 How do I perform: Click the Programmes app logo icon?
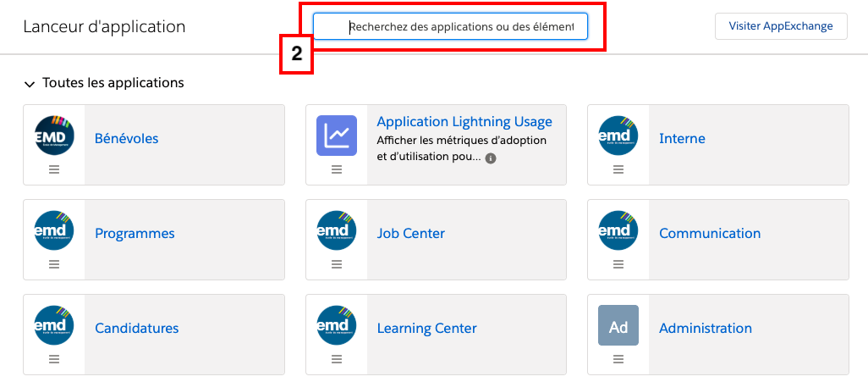[x=54, y=230]
